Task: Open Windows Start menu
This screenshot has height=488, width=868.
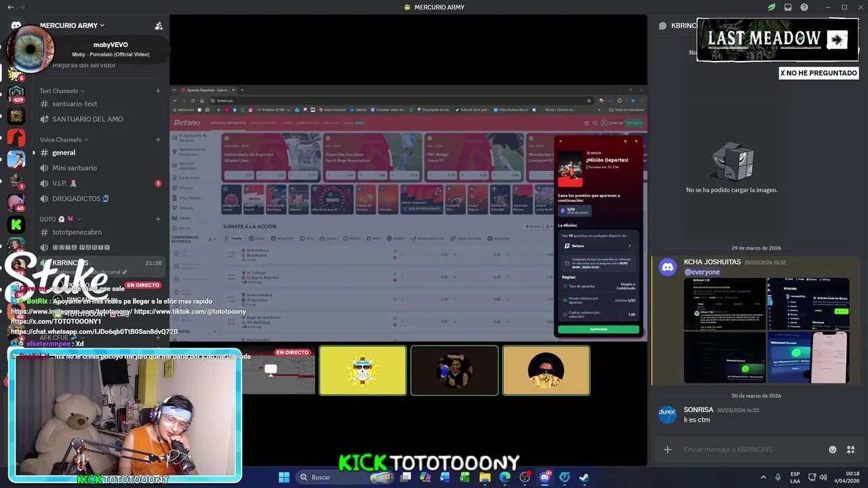Action: click(x=284, y=477)
